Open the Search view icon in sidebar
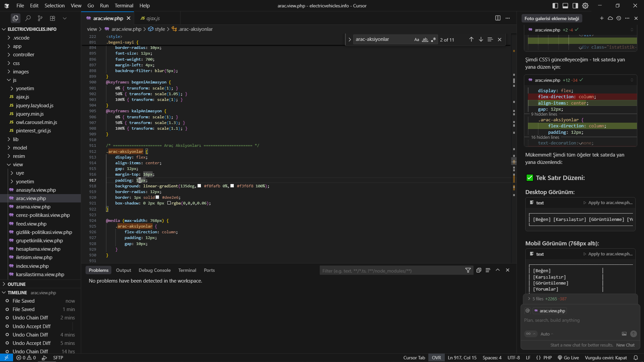 point(28,18)
